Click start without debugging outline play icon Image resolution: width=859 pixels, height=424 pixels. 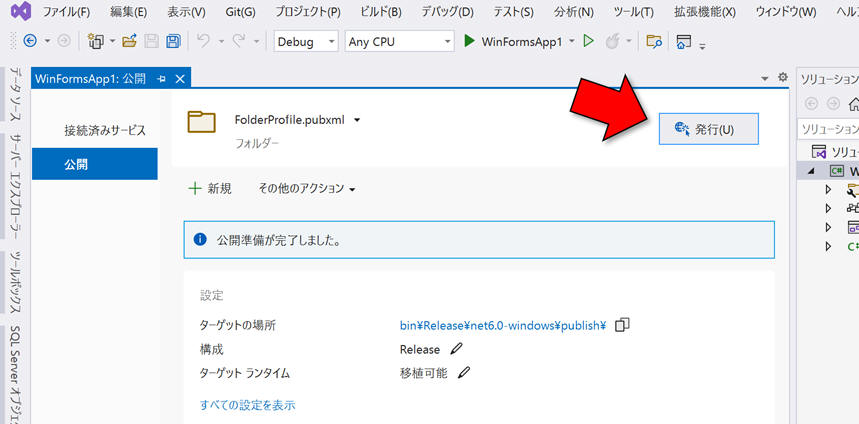click(589, 42)
